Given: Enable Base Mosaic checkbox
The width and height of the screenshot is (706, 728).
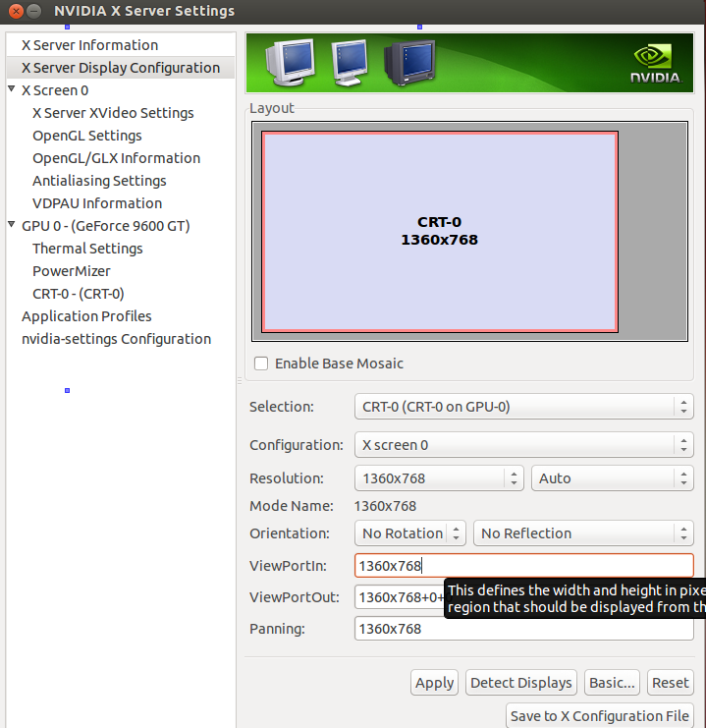Looking at the screenshot, I should [x=261, y=364].
